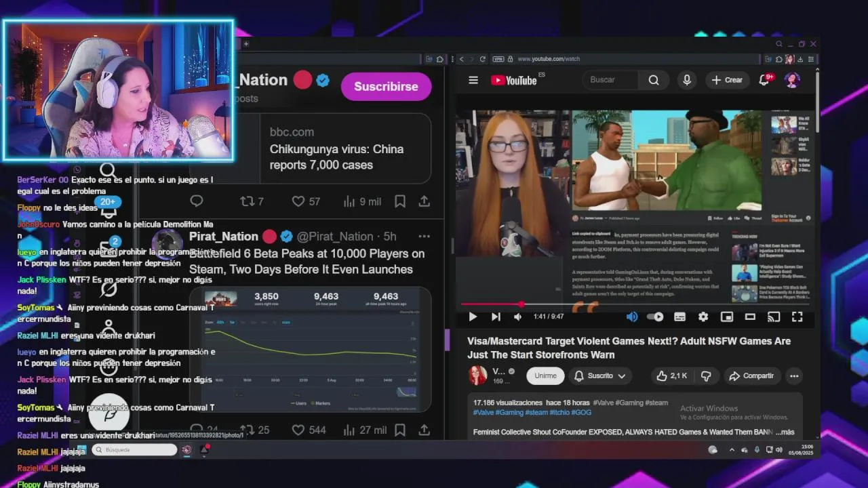Show hidden system tray icons chevron
Screen dimensions: 868x488
[x=732, y=450]
